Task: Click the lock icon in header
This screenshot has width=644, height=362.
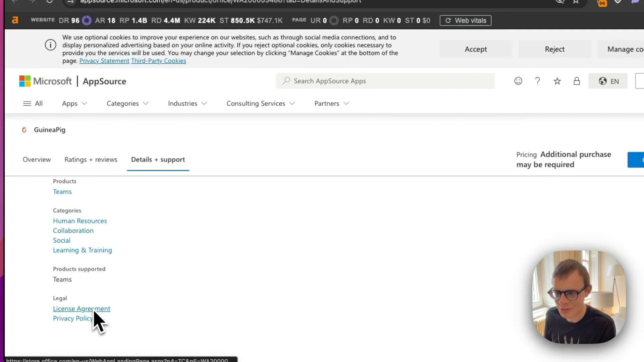Action: click(577, 81)
